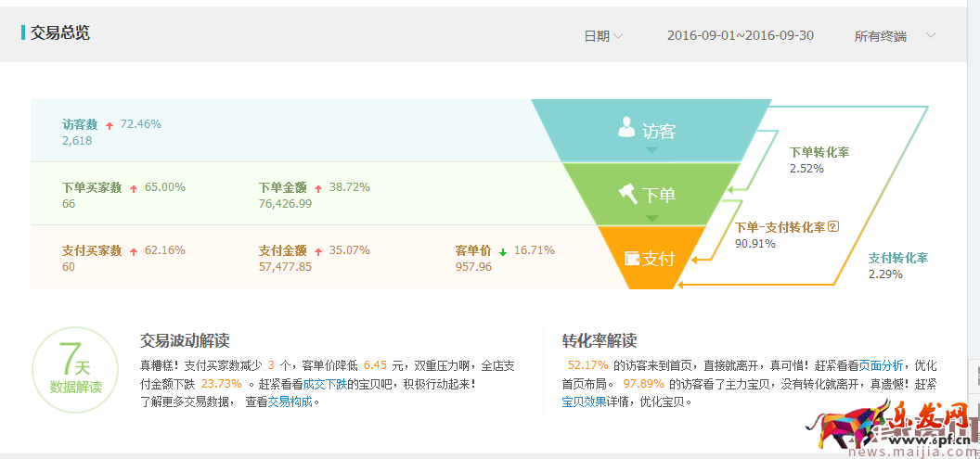The width and height of the screenshot is (980, 459).
Task: Click the 7天数据解读 circle badge
Action: (x=75, y=369)
